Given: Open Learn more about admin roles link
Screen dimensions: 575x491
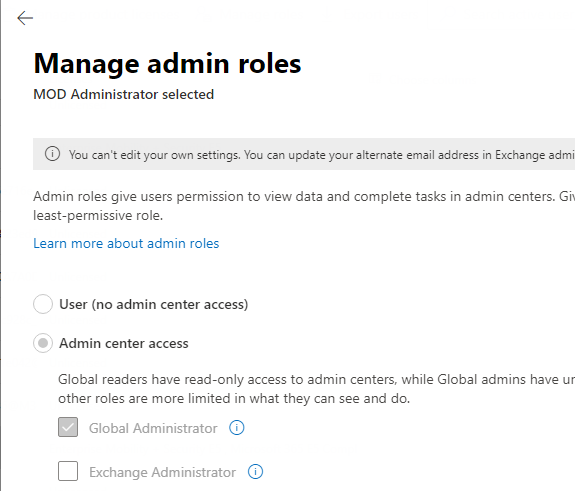Looking at the screenshot, I should [x=126, y=243].
